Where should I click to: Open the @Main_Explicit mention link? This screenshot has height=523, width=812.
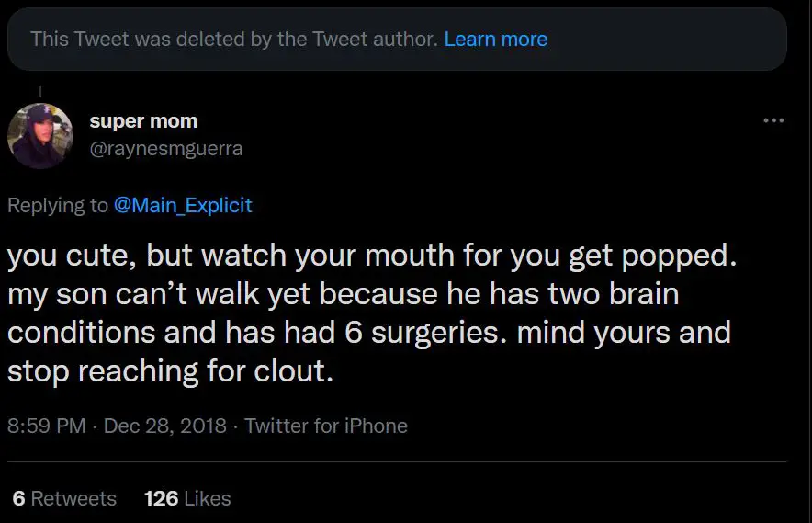[183, 205]
